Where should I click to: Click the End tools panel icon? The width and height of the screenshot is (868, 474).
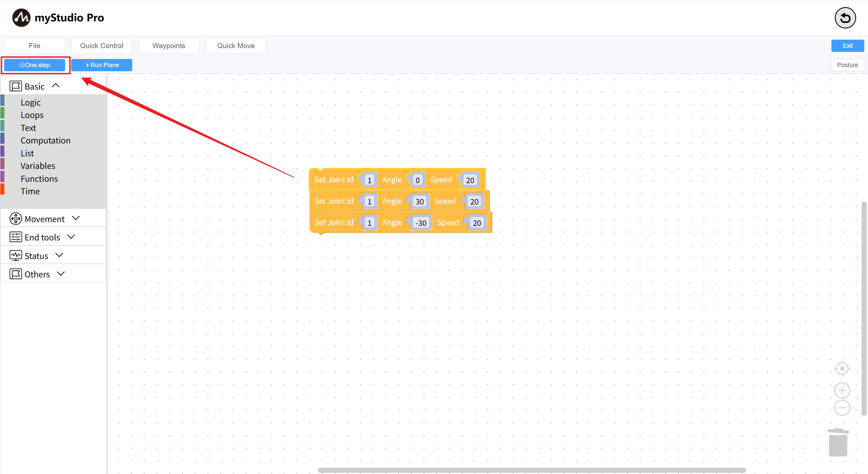(x=16, y=237)
